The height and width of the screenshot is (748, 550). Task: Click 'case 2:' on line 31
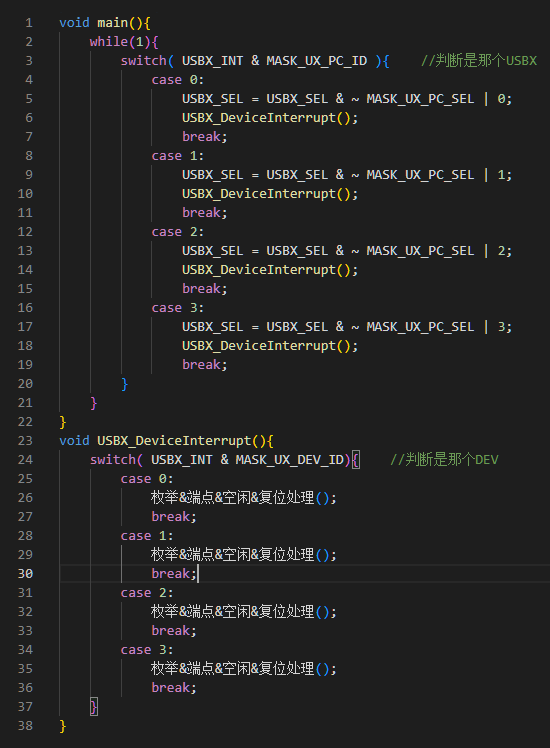(x=147, y=593)
